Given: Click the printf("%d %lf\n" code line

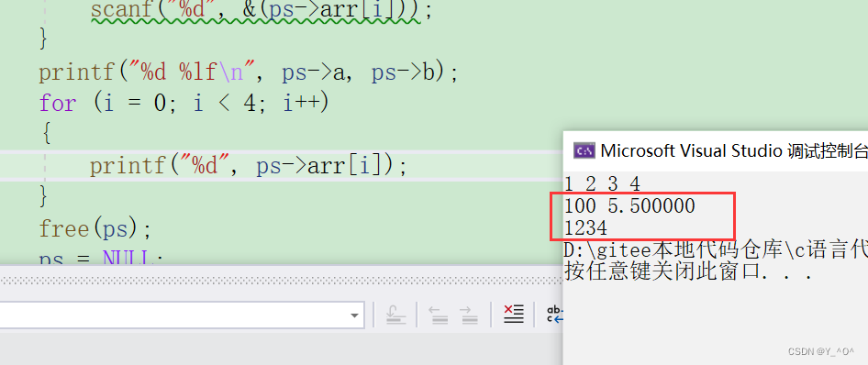Looking at the screenshot, I should click(x=249, y=73).
